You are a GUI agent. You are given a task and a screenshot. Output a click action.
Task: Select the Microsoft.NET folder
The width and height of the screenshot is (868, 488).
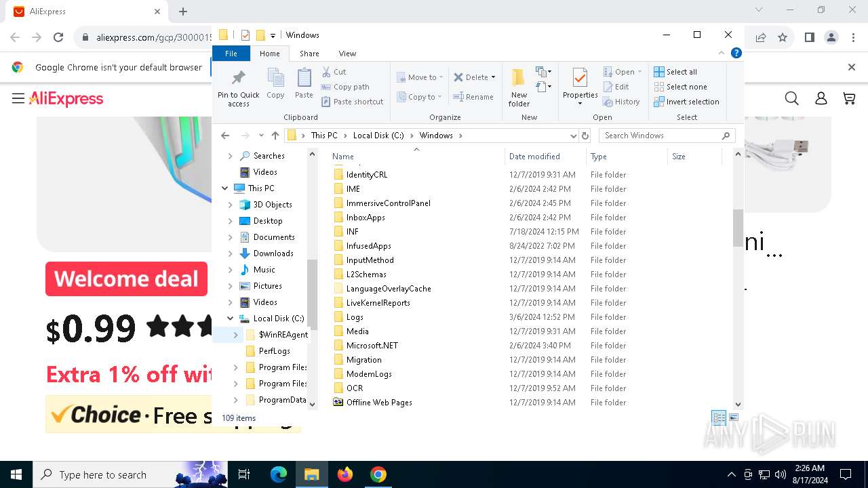point(372,346)
